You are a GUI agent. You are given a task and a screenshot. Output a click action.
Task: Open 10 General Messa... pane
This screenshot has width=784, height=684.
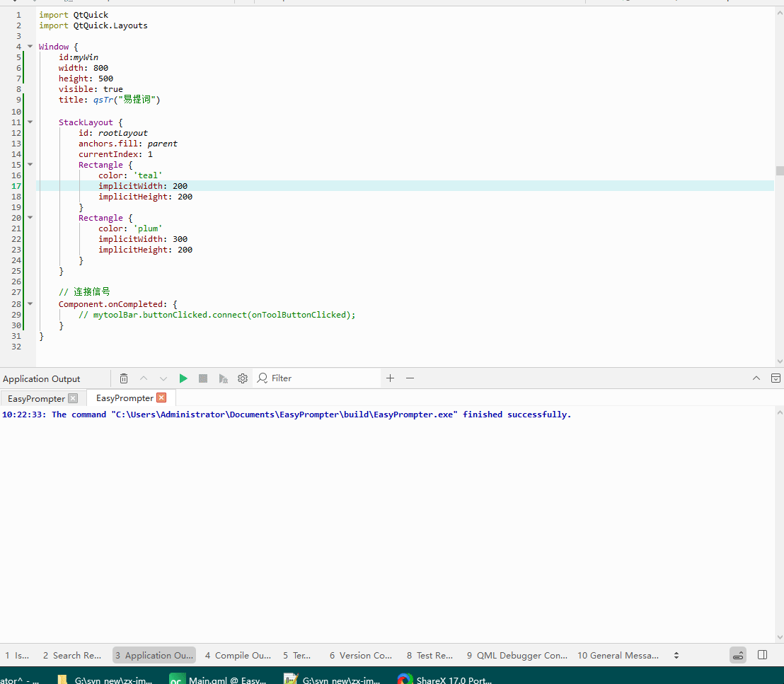point(618,655)
